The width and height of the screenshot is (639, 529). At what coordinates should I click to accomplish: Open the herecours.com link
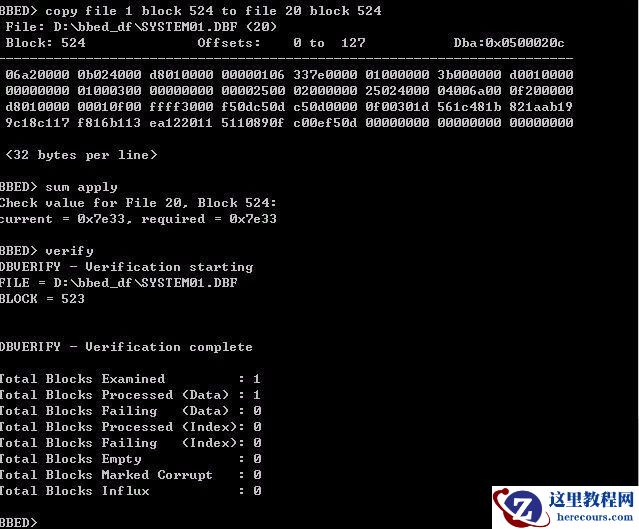(x=595, y=517)
